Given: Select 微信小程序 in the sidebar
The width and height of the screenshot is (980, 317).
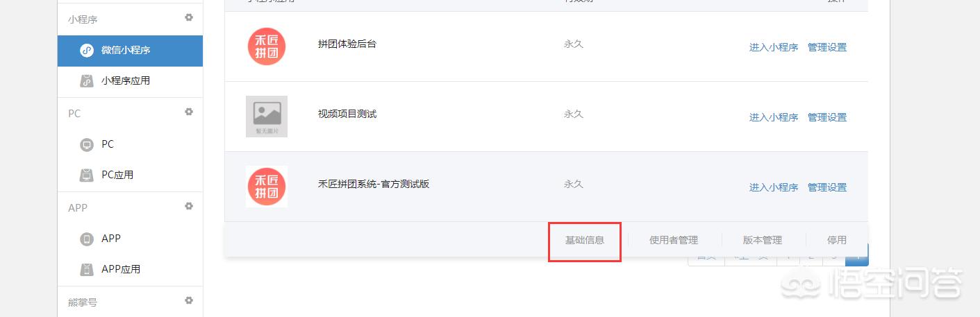Looking at the screenshot, I should pyautogui.click(x=130, y=51).
